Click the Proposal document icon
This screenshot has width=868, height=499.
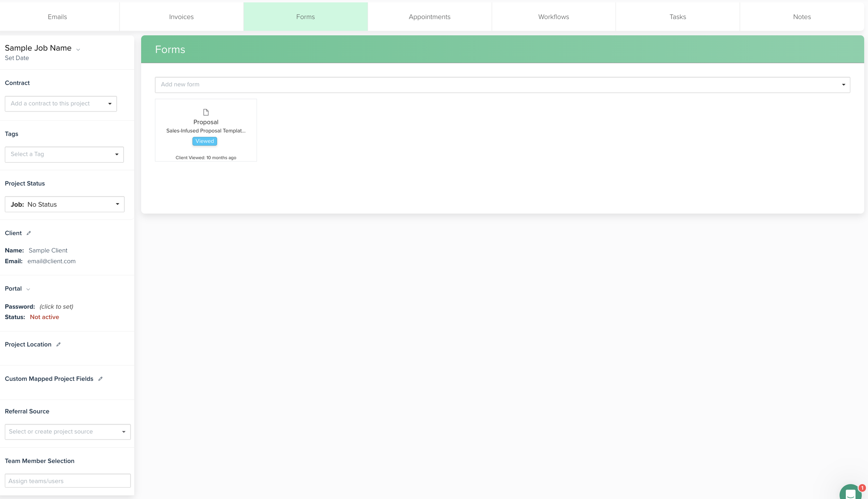coord(206,112)
